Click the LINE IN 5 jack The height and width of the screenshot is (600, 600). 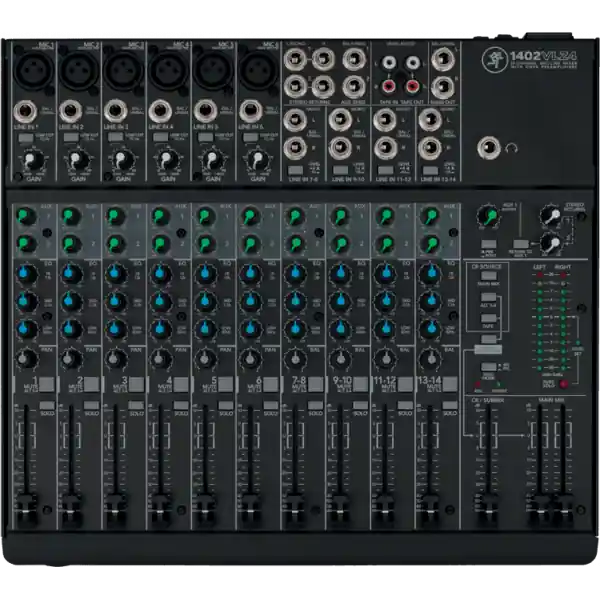point(205,111)
